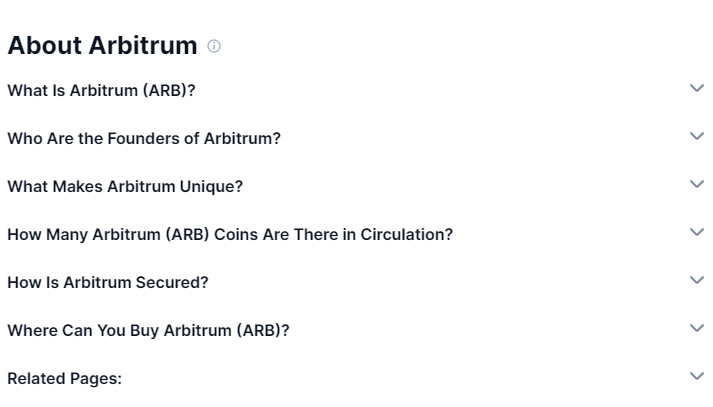The height and width of the screenshot is (407, 713).
Task: Open the "Related Pages:" label
Action: tap(64, 378)
